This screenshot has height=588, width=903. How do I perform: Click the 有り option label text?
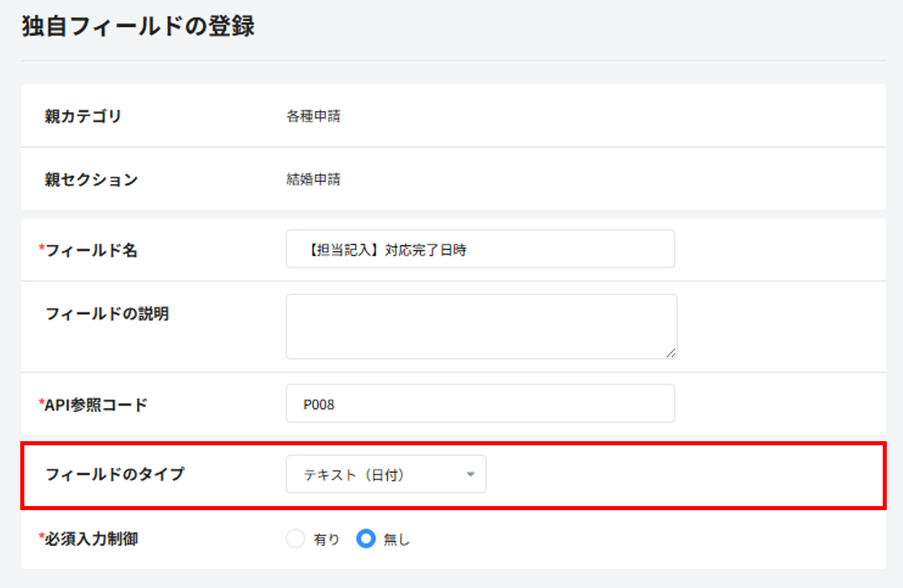327,539
